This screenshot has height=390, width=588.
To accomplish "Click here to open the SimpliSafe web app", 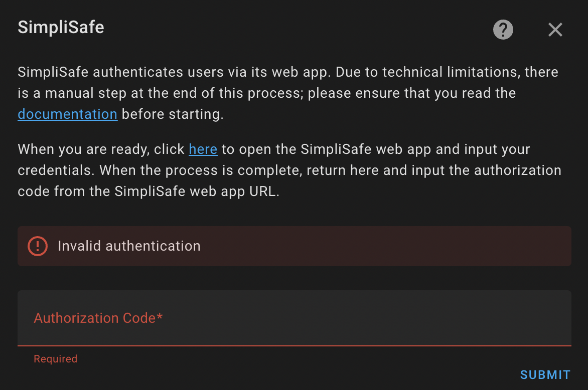I will (203, 149).
